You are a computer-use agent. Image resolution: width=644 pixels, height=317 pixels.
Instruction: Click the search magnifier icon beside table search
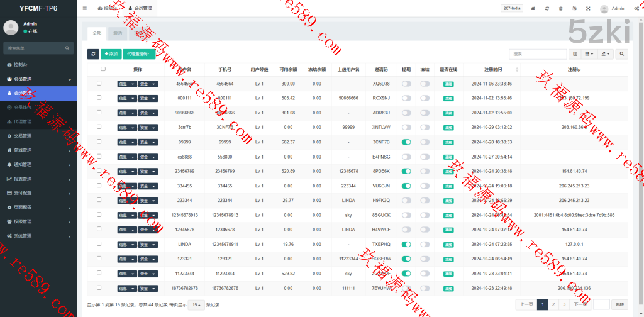click(622, 55)
